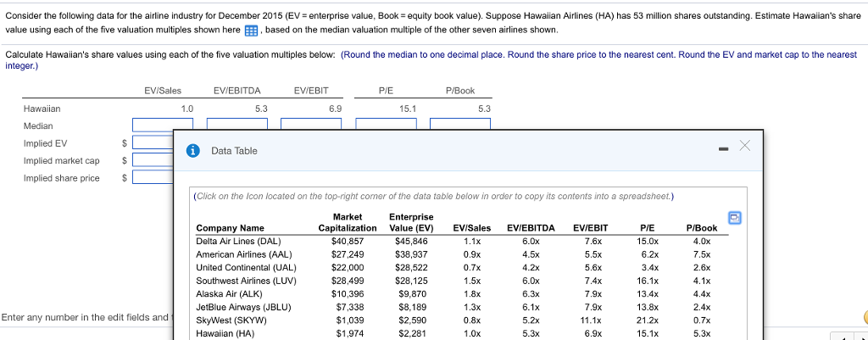Click the Company Name column header
The height and width of the screenshot is (340, 868).
(x=231, y=228)
